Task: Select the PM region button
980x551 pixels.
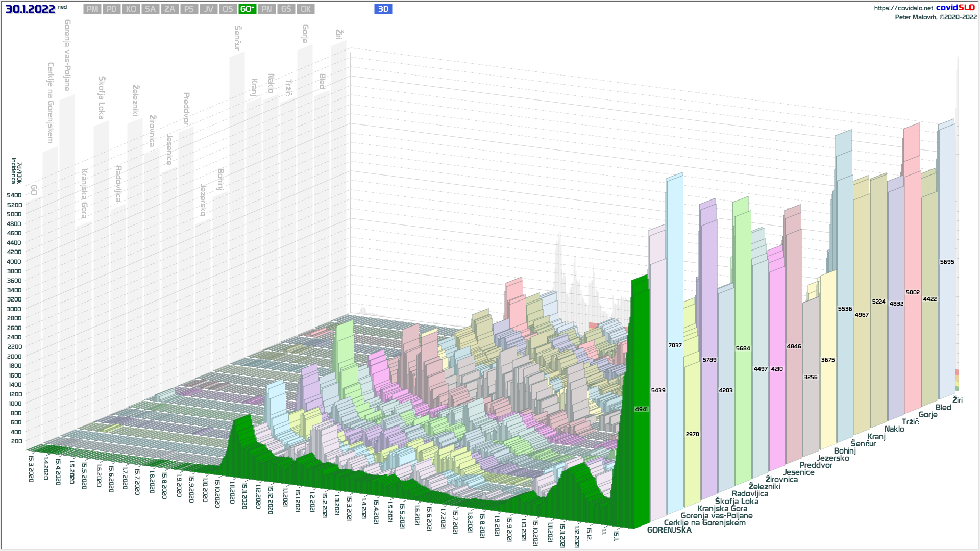Action: (x=92, y=9)
